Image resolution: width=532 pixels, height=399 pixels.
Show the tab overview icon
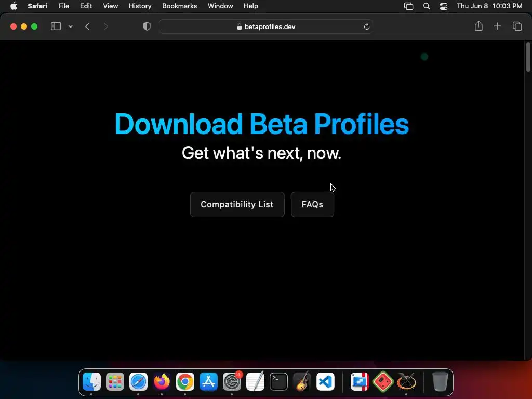click(517, 26)
